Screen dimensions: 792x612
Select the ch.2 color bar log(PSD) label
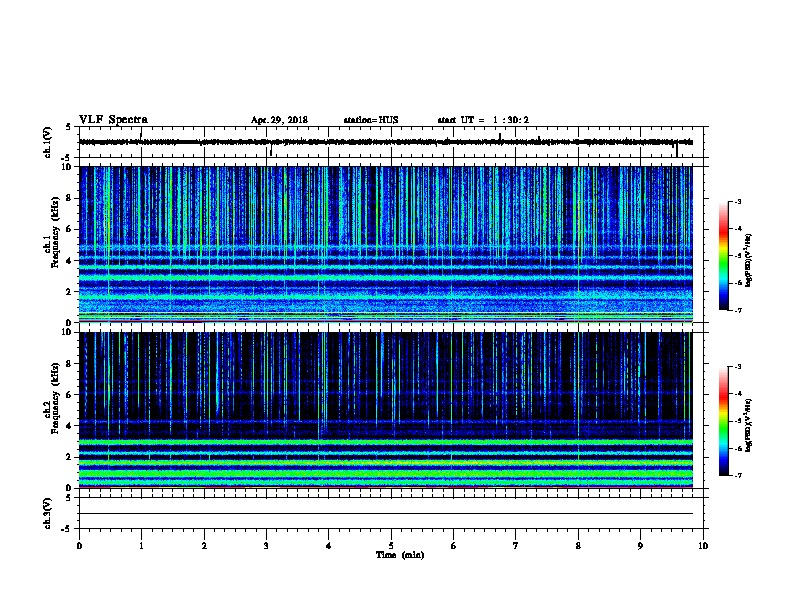click(x=749, y=425)
